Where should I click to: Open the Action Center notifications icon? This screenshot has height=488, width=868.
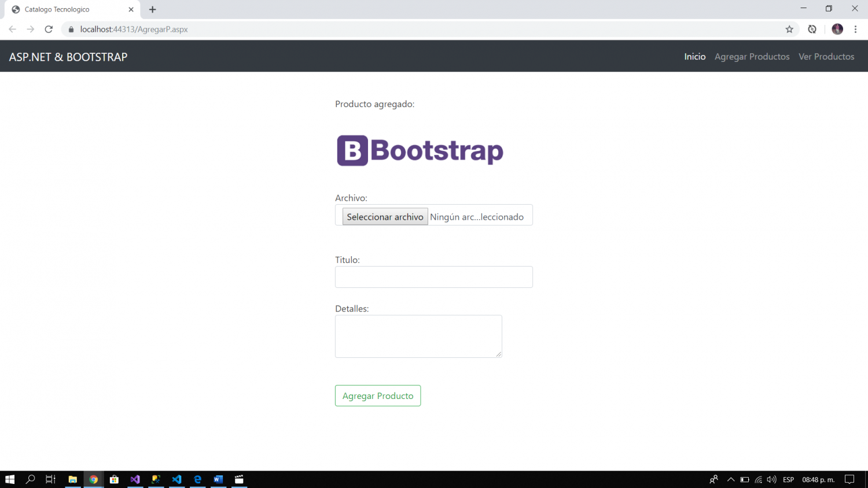coord(849,479)
